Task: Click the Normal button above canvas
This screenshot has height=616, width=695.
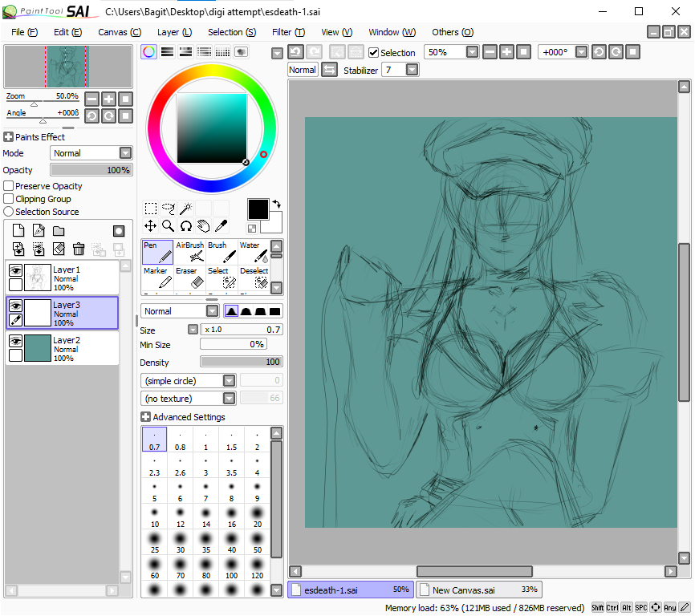Action: pyautogui.click(x=303, y=70)
